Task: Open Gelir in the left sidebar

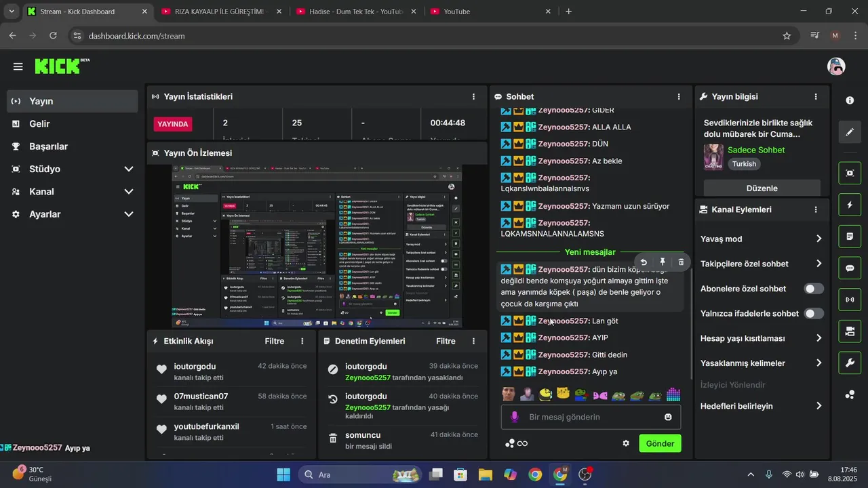Action: tap(73, 124)
